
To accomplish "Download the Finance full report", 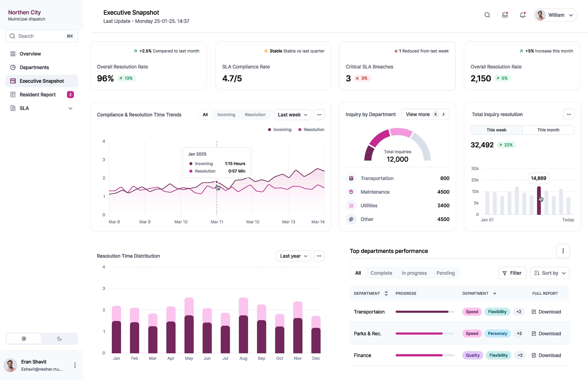I will [x=546, y=355].
